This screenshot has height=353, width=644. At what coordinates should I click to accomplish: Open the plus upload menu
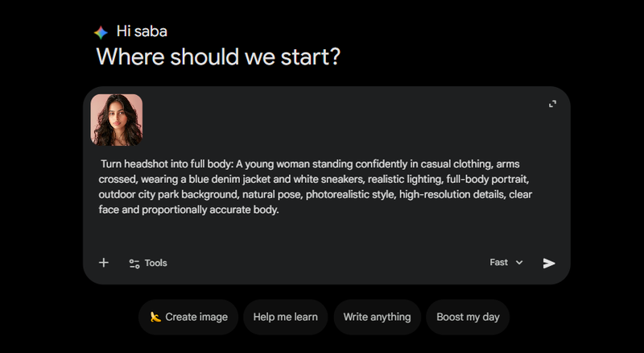(104, 263)
